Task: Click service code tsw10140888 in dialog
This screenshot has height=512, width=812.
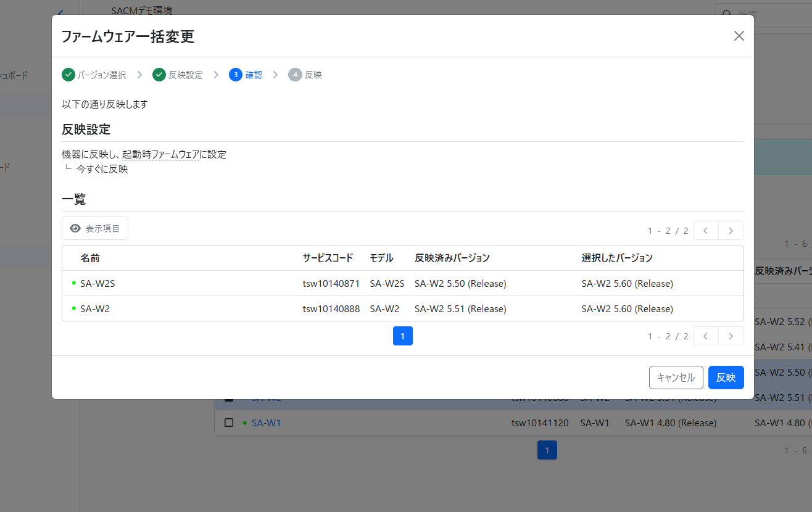Action: (x=331, y=308)
